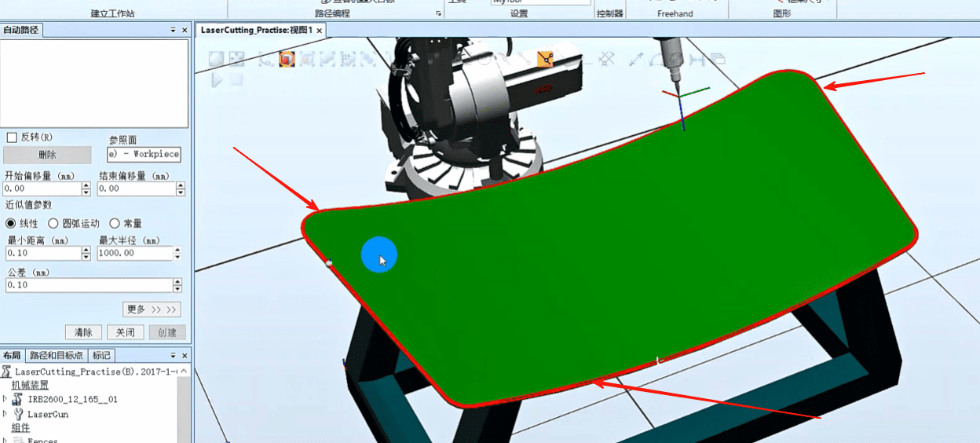Select the 线性 radio button

tap(11, 224)
